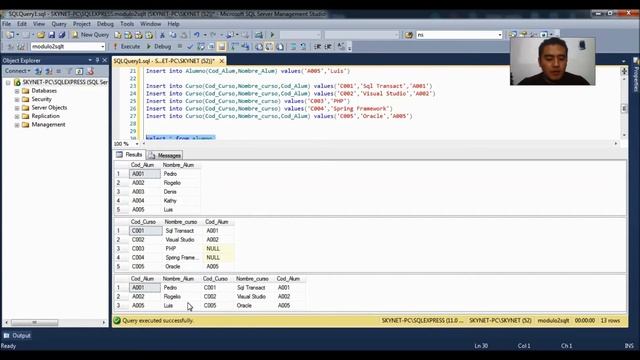The height and width of the screenshot is (360, 640).
Task: Click the Specify Values for Template Parameters icon
Action: tap(341, 47)
